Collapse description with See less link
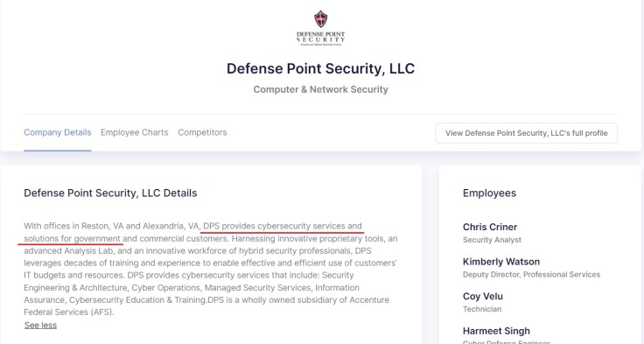The height and width of the screenshot is (344, 644). coord(40,325)
